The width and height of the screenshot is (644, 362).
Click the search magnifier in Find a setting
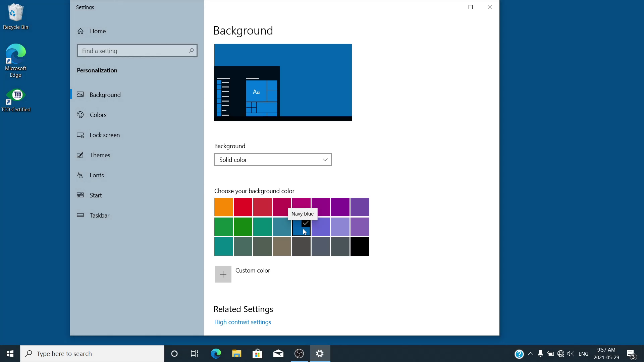coord(191,51)
